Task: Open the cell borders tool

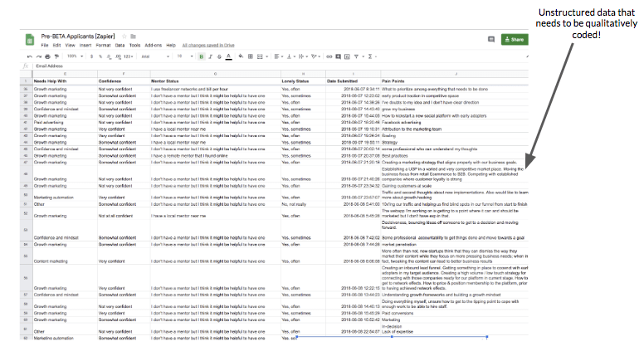Action: [250, 56]
